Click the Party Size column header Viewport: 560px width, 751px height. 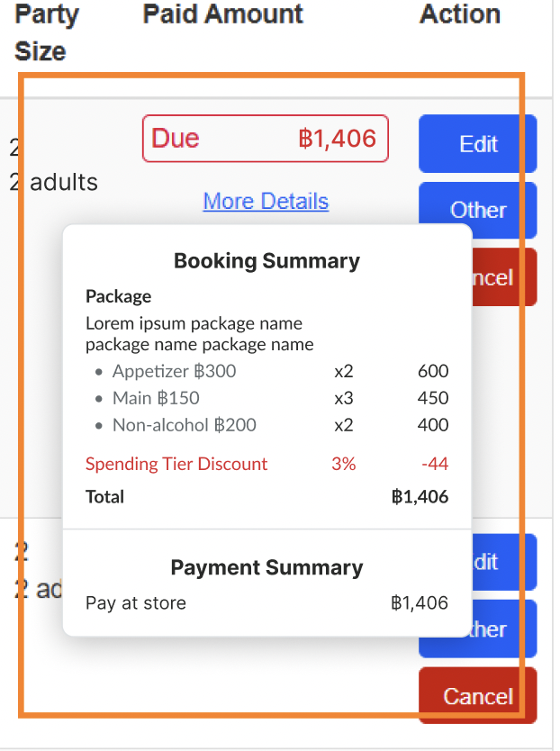[45, 32]
